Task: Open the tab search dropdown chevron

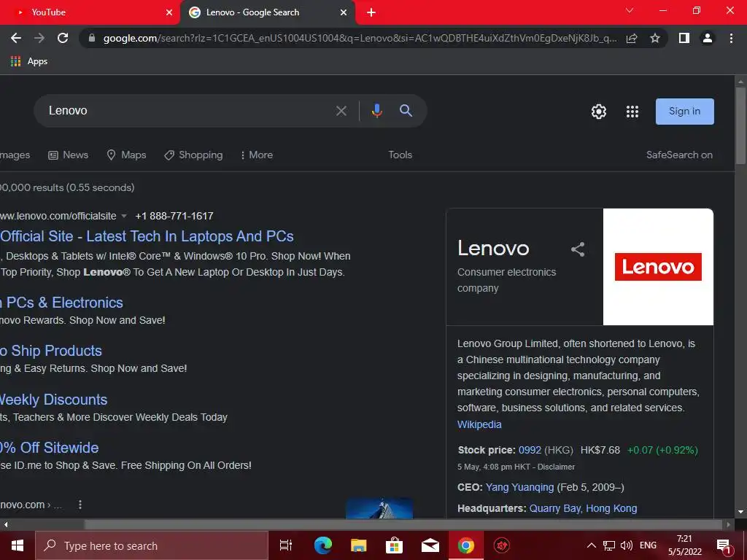Action: click(630, 10)
